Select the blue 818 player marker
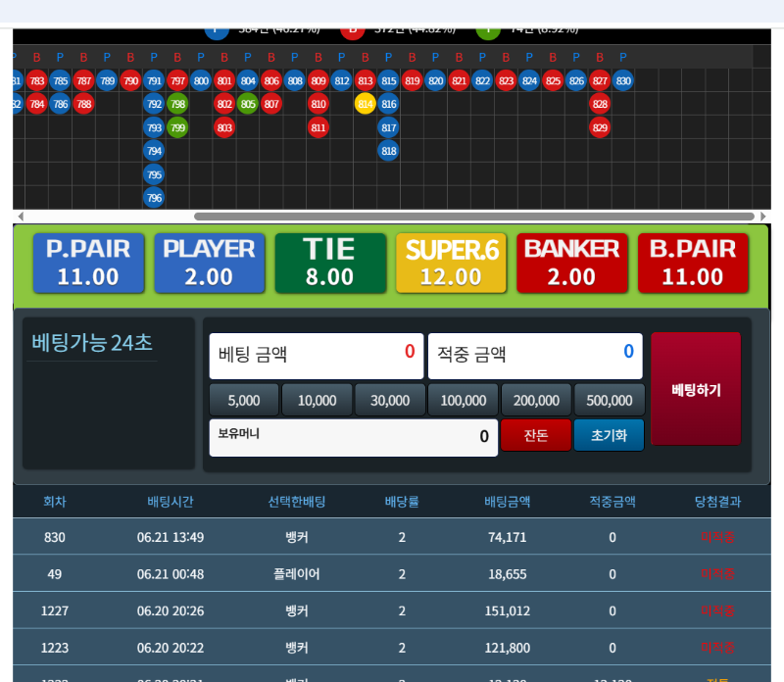The width and height of the screenshot is (784, 682). (389, 151)
